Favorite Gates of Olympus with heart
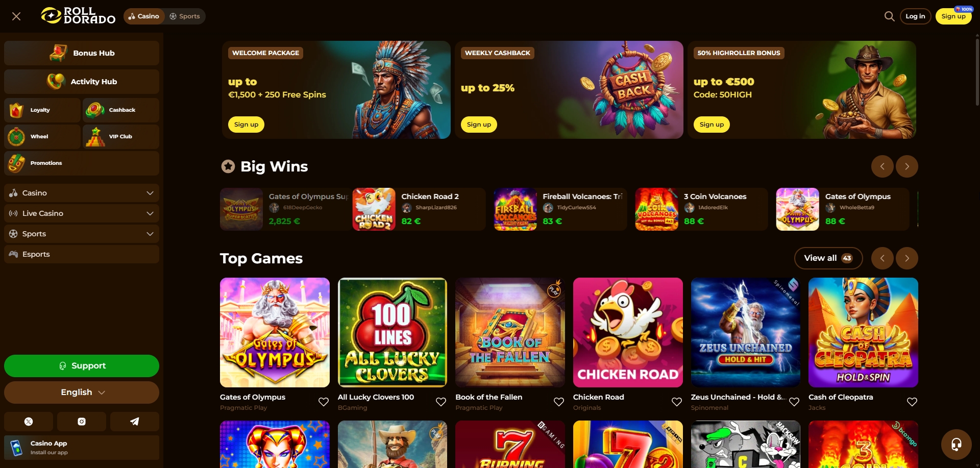The image size is (980, 468). click(324, 402)
